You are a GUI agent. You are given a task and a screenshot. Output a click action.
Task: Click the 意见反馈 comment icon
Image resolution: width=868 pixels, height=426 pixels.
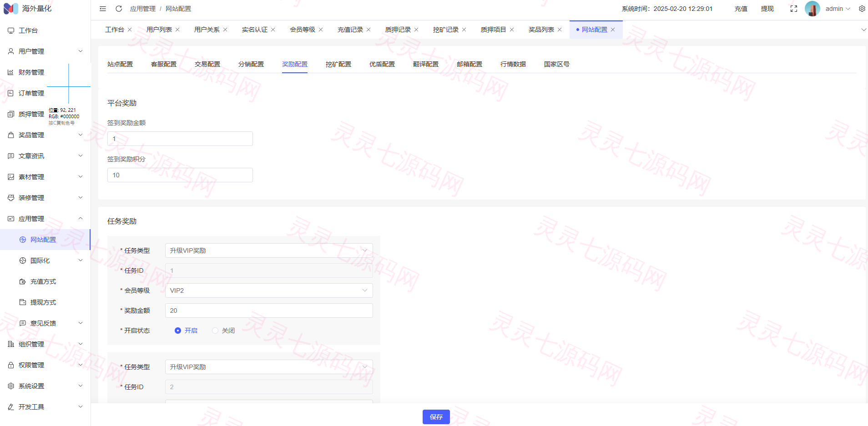[23, 323]
